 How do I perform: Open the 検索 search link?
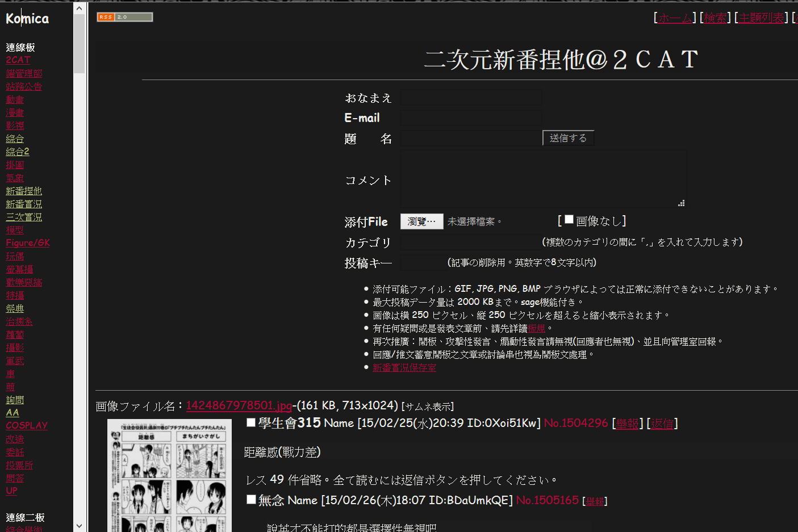click(715, 17)
